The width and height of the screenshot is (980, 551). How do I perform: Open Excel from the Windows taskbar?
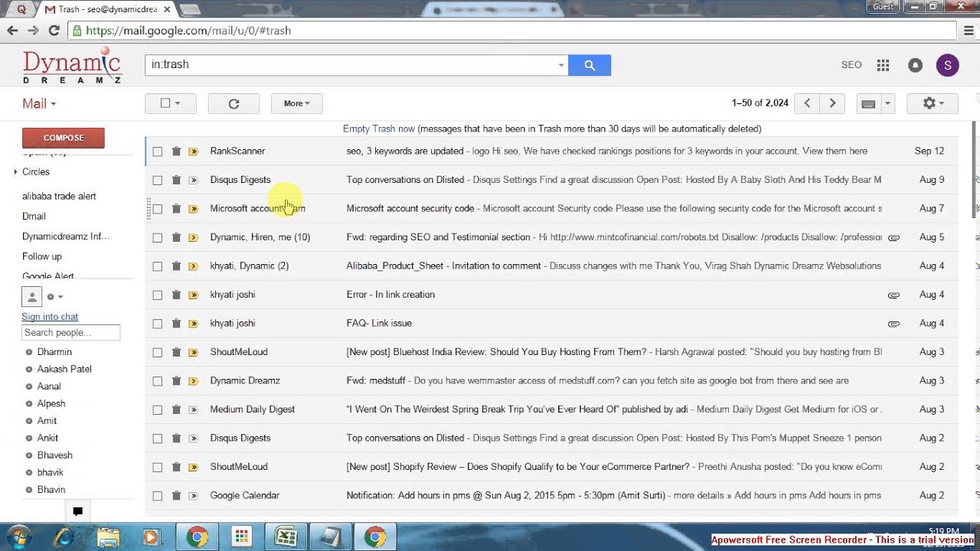pyautogui.click(x=286, y=537)
